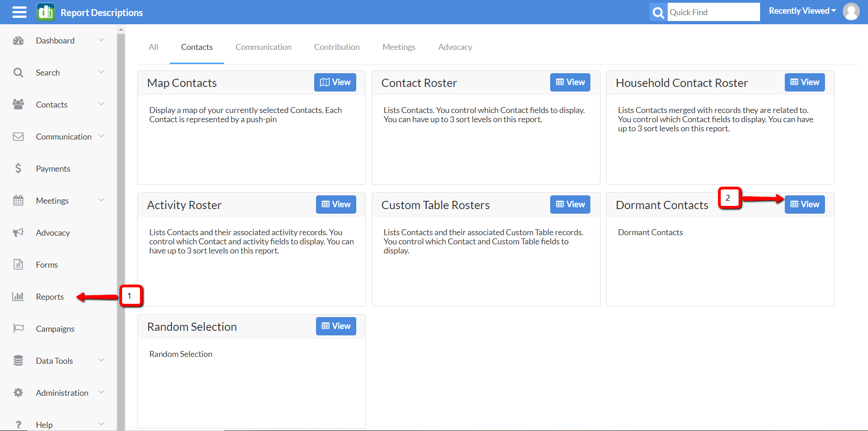868x431 pixels.
Task: Click the sidebar scrollbar up arrow
Action: coord(121,29)
